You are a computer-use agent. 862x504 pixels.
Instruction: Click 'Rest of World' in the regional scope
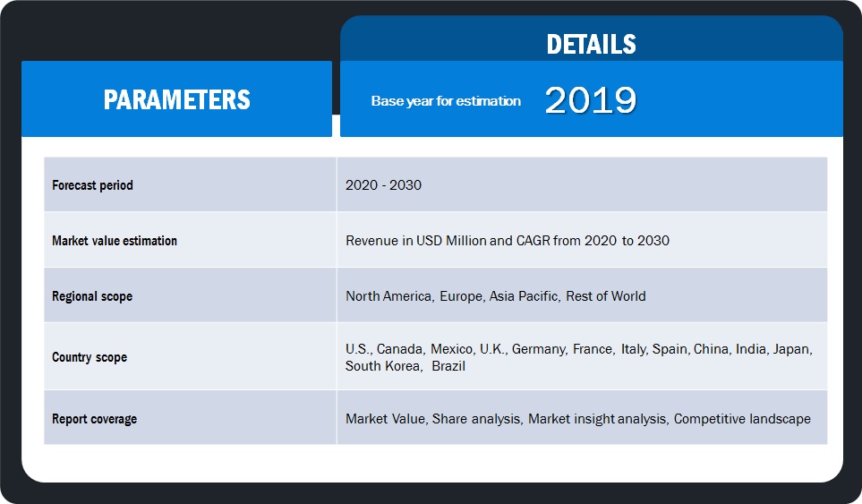point(605,296)
